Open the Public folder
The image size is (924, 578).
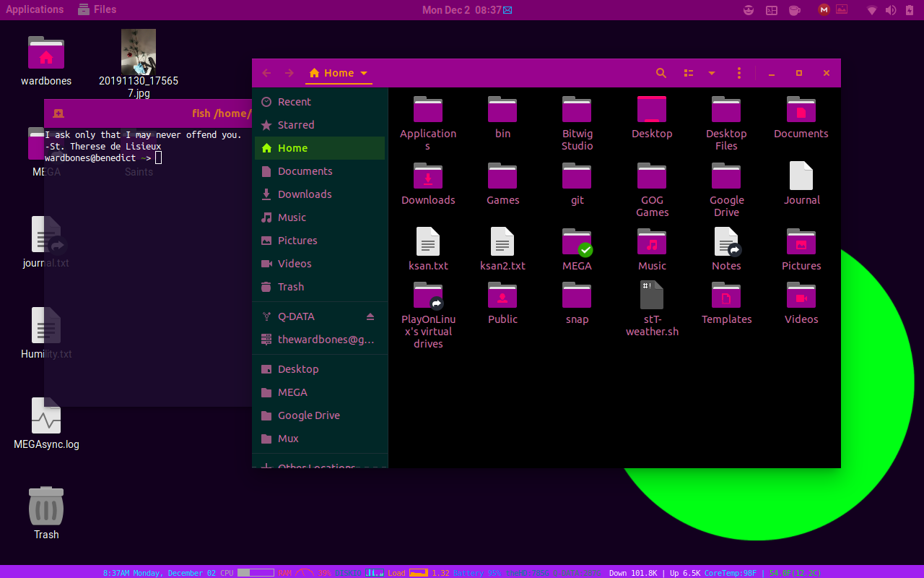click(502, 303)
